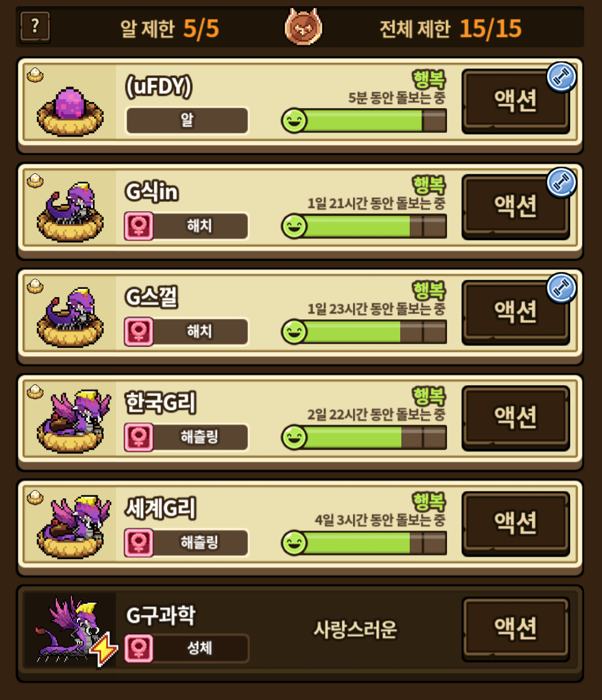Click the dumbbell badge on G스껄 row

(x=561, y=288)
